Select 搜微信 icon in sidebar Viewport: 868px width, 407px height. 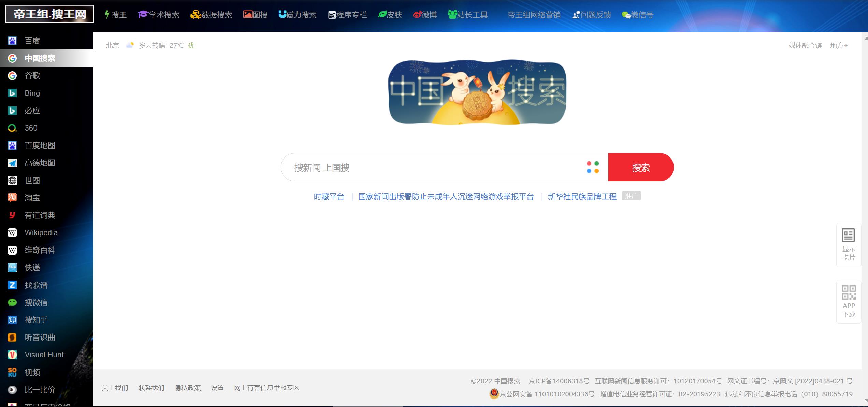coord(12,302)
